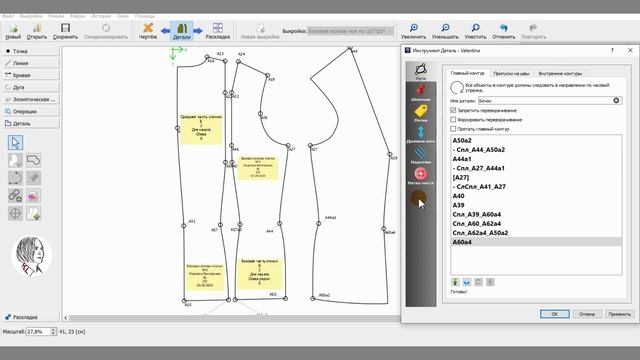The height and width of the screenshot is (360, 640).
Task: Expand the Линия tool group
Action: click(31, 63)
